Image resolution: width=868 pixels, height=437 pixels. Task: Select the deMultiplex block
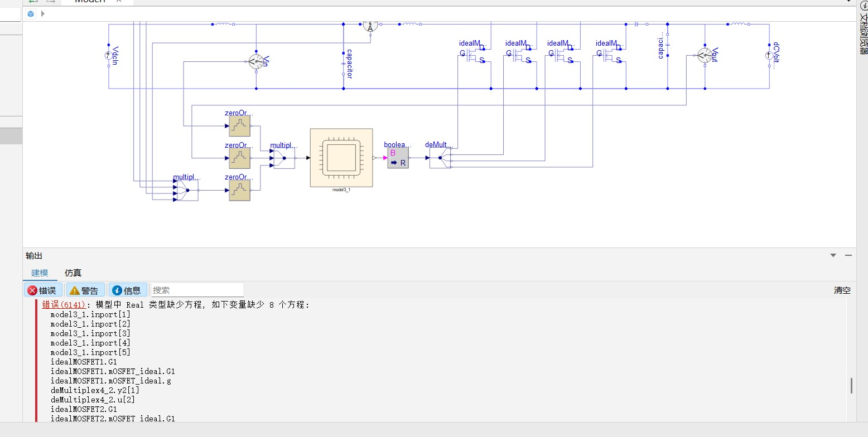pos(441,158)
